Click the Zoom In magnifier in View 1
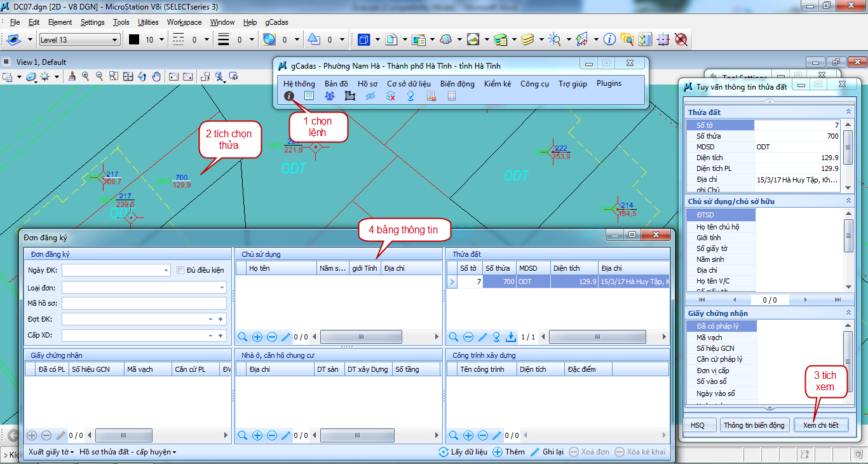This screenshot has height=464, width=868. click(x=85, y=76)
